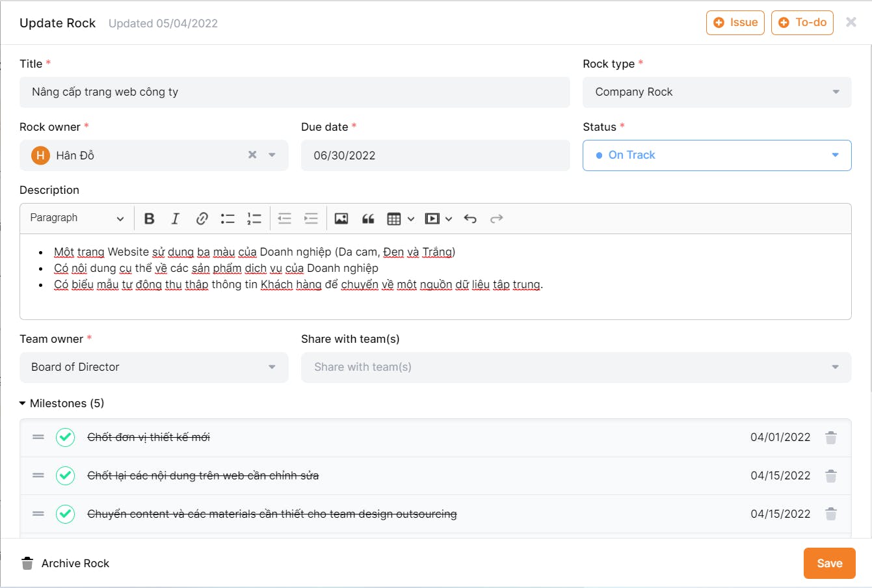Grab drag handle of 'Chốt lại các nội dung' milestone

pyautogui.click(x=38, y=475)
